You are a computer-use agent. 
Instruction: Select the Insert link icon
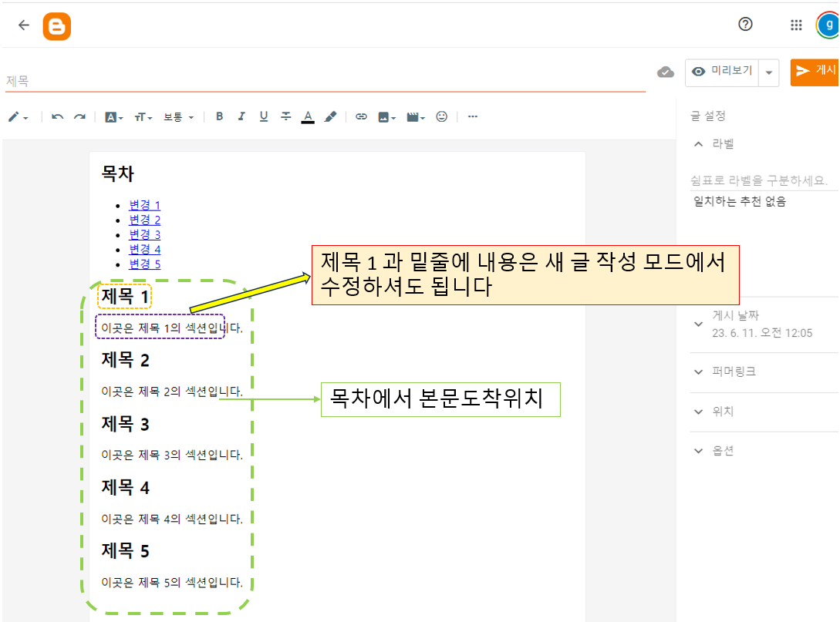tap(361, 116)
